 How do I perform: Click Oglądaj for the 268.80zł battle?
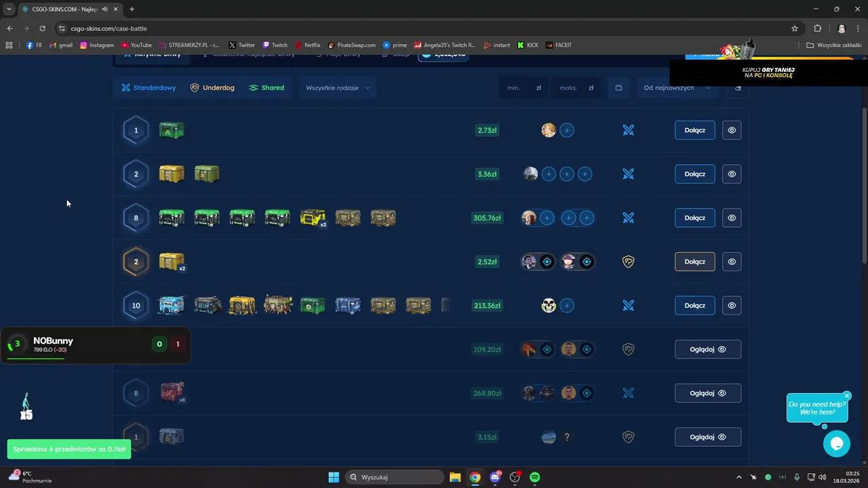pyautogui.click(x=707, y=393)
